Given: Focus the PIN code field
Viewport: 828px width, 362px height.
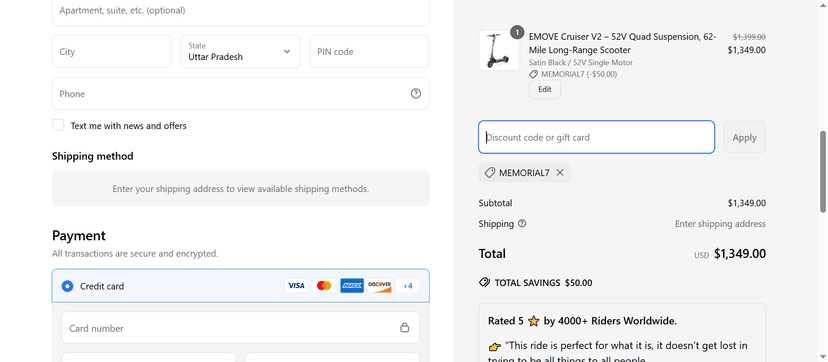Looking at the screenshot, I should pos(369,52).
